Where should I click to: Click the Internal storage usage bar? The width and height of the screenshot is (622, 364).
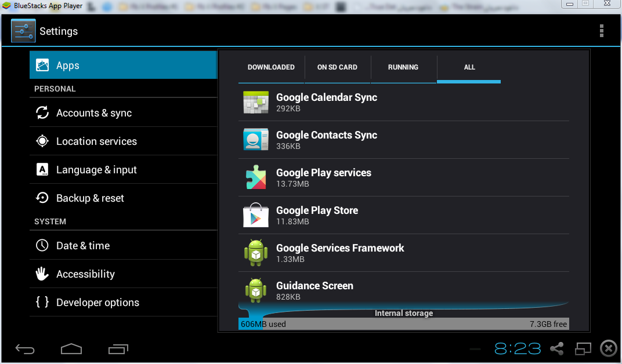click(403, 324)
